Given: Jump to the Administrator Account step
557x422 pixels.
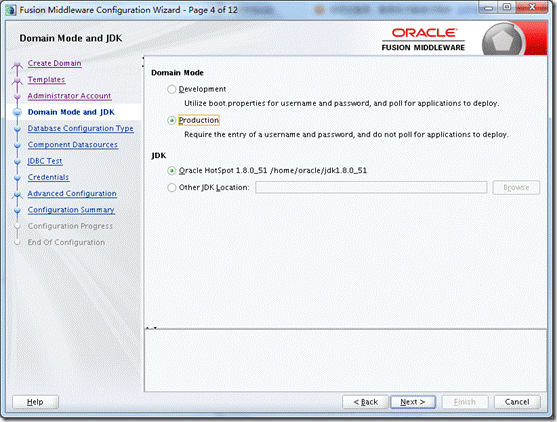Looking at the screenshot, I should pyautogui.click(x=69, y=96).
